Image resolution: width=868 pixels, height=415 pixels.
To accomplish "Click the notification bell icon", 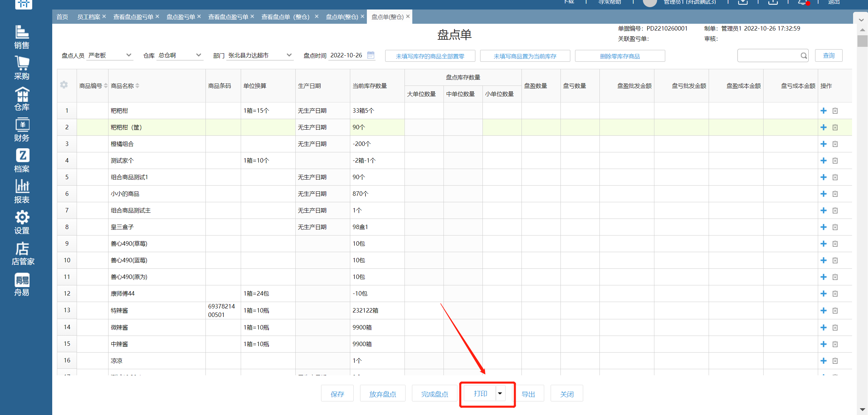I will (803, 2).
